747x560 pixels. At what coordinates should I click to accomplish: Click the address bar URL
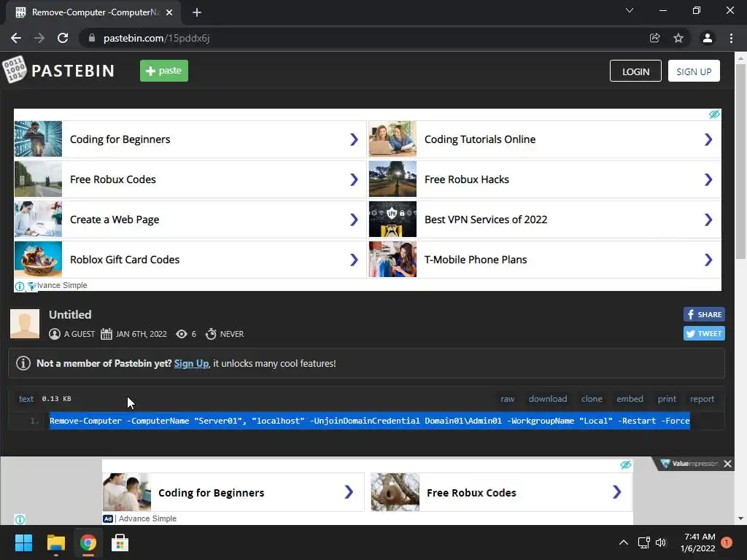pos(156,38)
